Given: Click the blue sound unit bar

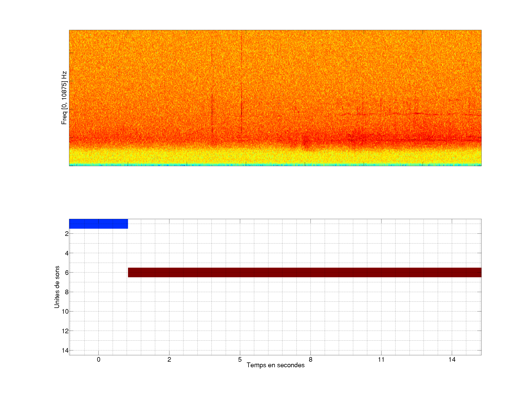Looking at the screenshot, I should tap(98, 224).
